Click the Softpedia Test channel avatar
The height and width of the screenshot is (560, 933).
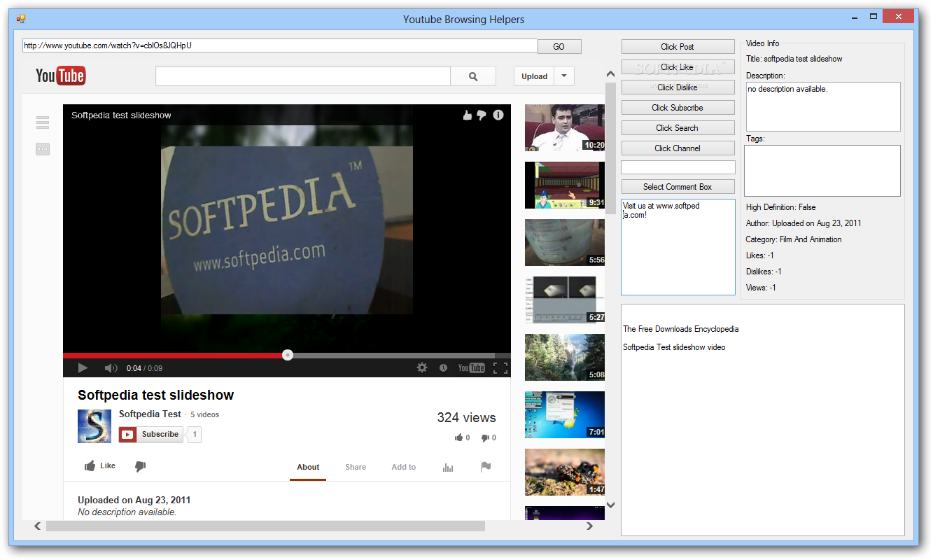coord(94,426)
